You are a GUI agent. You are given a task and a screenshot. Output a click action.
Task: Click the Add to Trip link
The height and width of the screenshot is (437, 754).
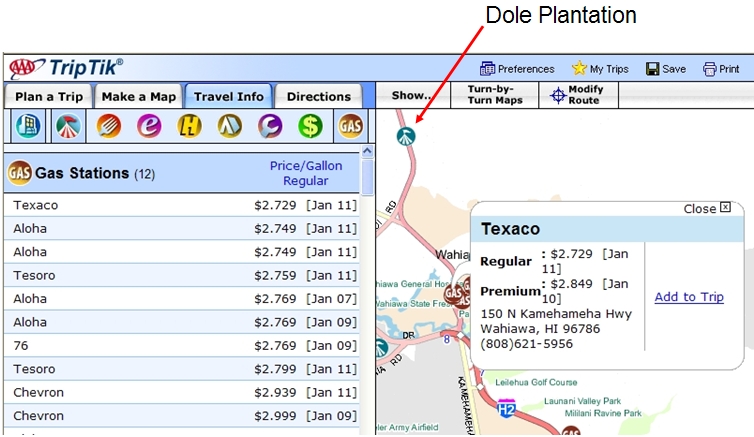[x=689, y=297]
